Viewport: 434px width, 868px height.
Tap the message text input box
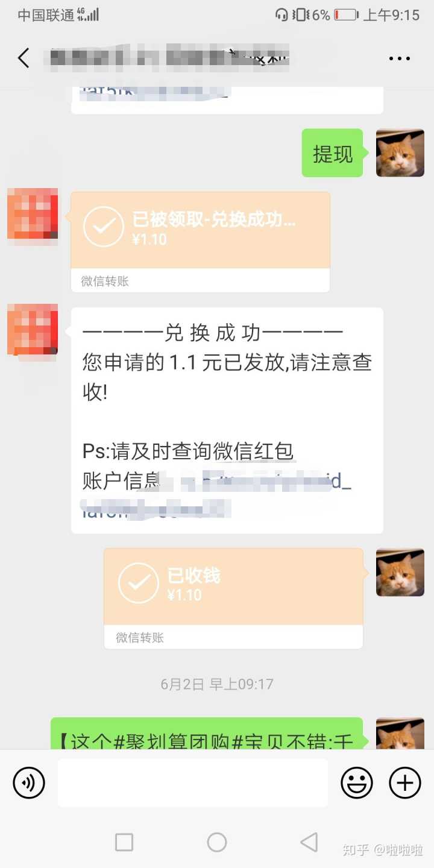click(193, 782)
